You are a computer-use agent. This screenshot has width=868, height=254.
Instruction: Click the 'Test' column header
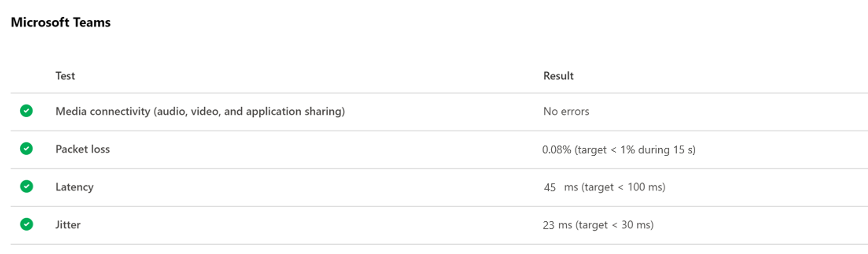[65, 76]
